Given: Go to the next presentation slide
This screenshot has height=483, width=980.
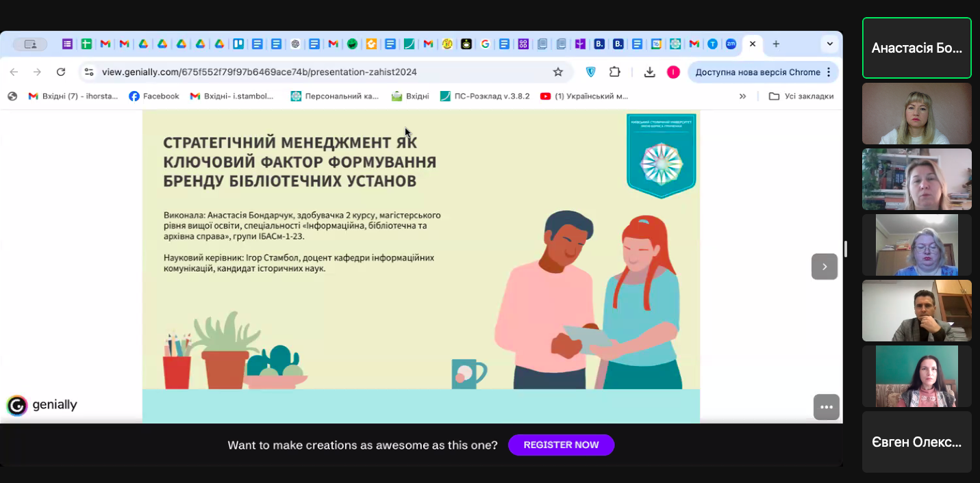Looking at the screenshot, I should point(825,267).
